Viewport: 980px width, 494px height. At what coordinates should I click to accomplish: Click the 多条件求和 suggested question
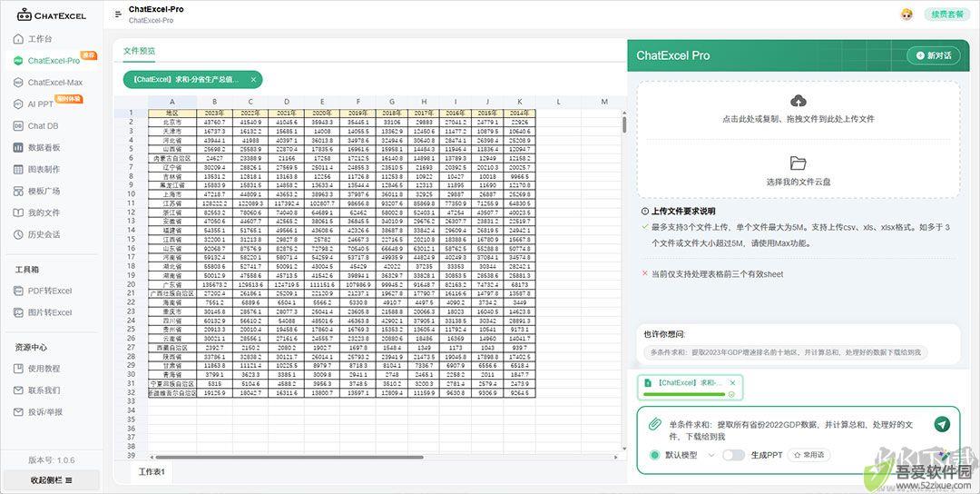point(786,352)
